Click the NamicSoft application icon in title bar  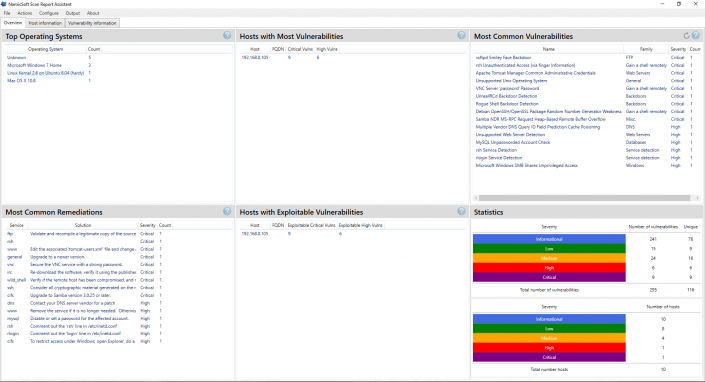[x=4, y=4]
